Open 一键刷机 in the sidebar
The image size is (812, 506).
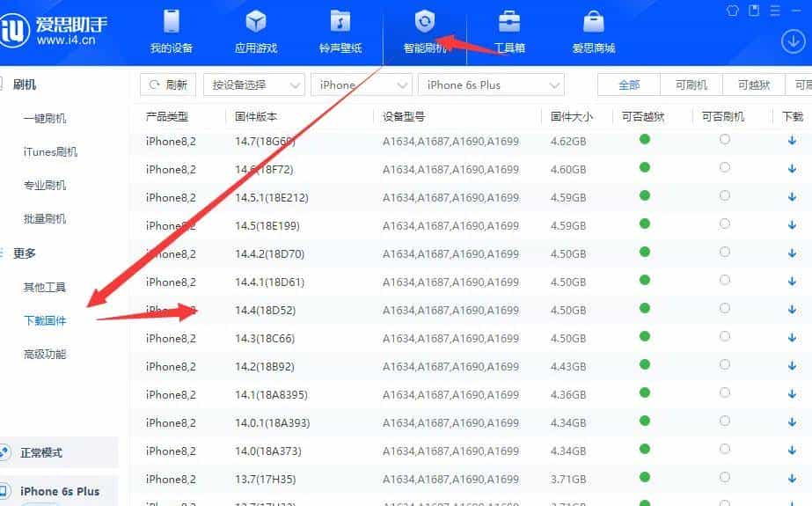45,118
